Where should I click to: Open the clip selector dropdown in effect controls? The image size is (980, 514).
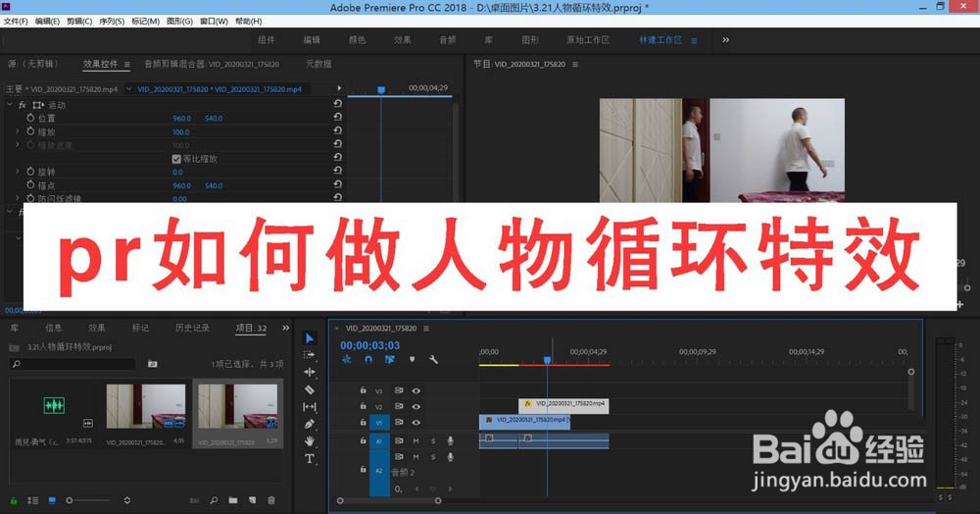128,89
